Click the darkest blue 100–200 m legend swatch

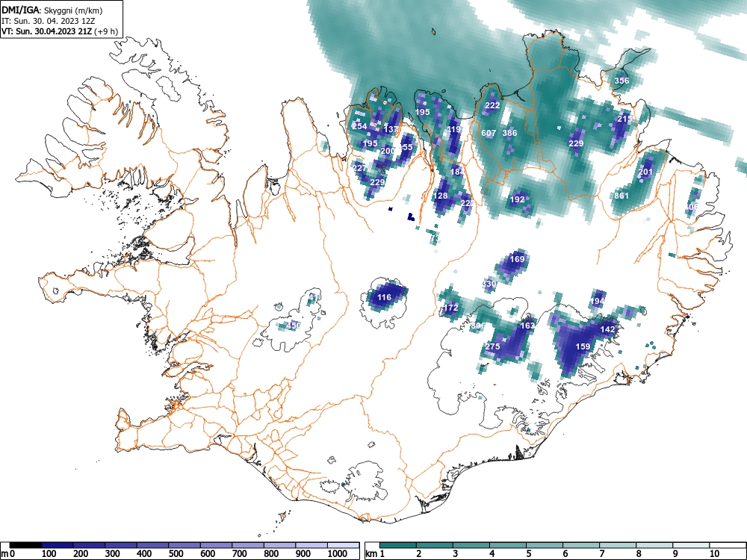pos(58,545)
